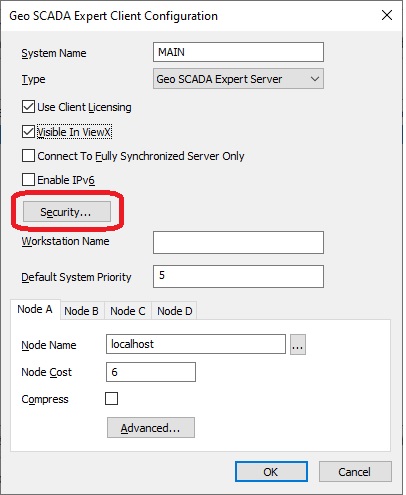Close the Client Configuration dialog

point(387,15)
